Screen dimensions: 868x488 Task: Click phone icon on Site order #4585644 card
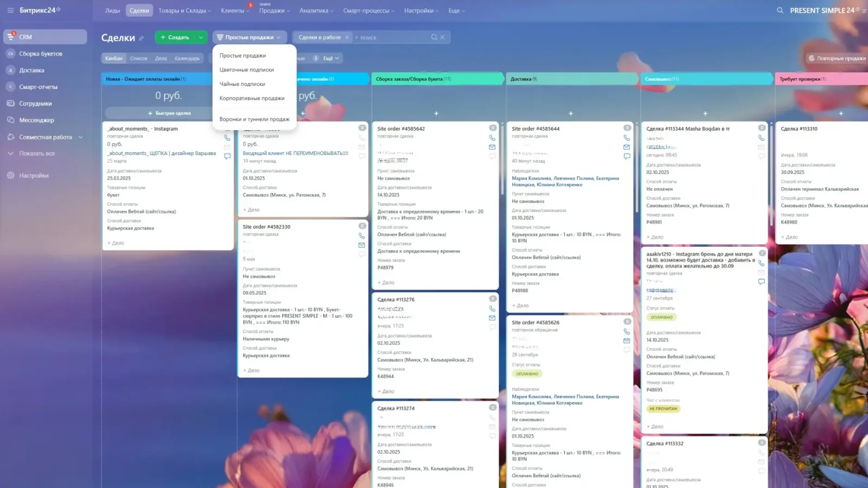click(627, 138)
